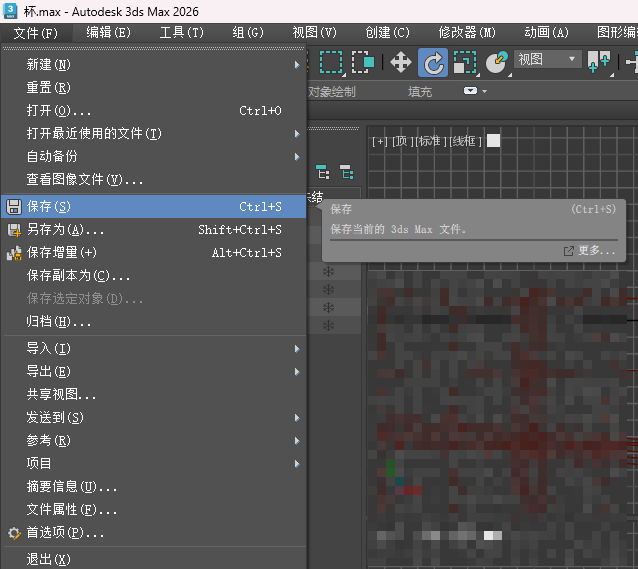Choose 另存为(A)... from the menu
The image size is (638, 569).
point(154,230)
